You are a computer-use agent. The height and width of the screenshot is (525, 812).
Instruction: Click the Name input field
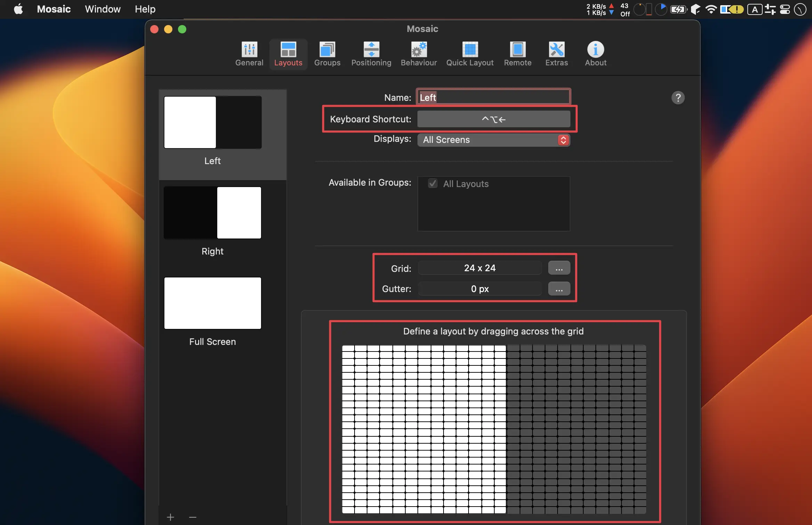click(493, 96)
